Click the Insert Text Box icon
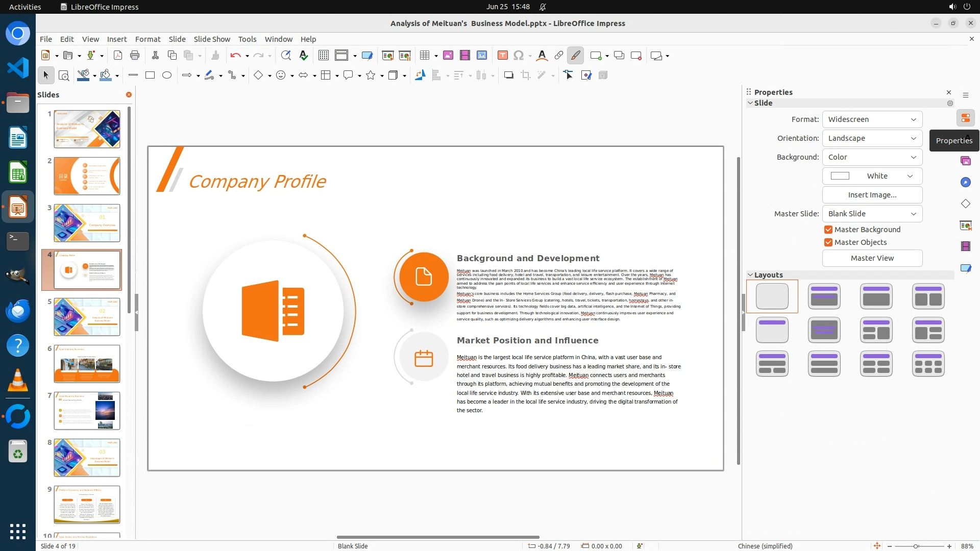This screenshot has height=551, width=980. pos(502,56)
